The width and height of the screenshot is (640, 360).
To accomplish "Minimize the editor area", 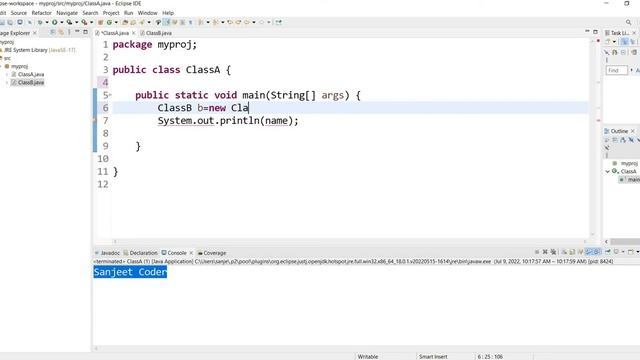I will click(x=587, y=31).
